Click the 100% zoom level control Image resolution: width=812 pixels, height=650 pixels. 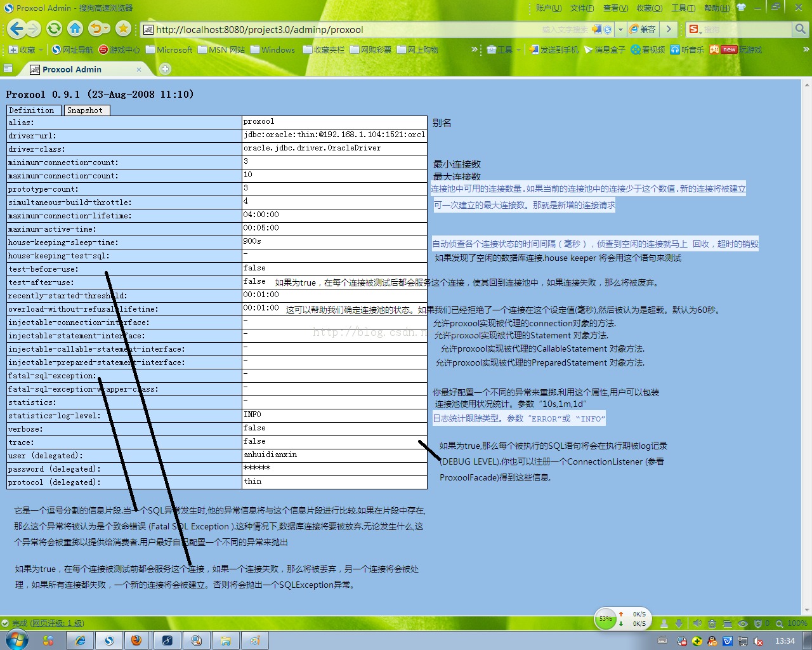pos(792,623)
